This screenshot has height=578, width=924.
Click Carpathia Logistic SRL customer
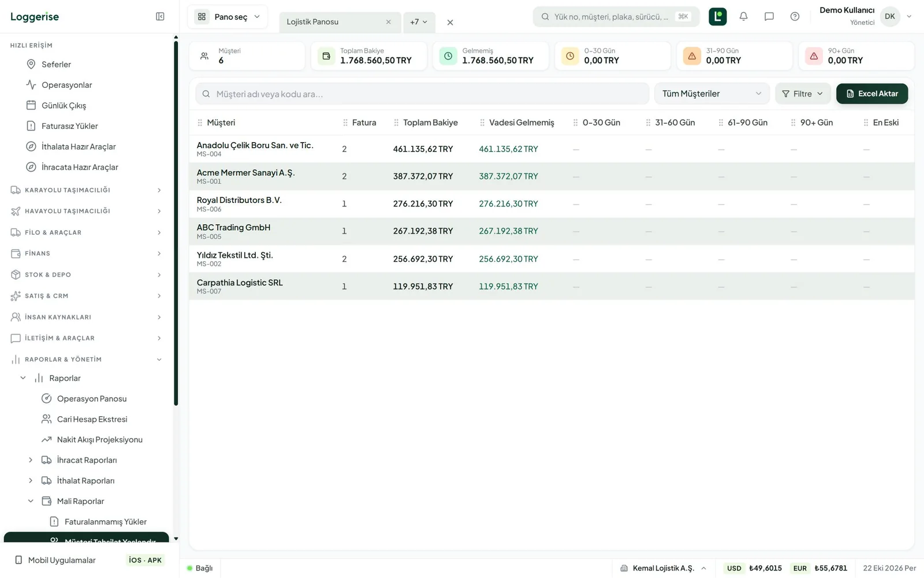click(240, 283)
